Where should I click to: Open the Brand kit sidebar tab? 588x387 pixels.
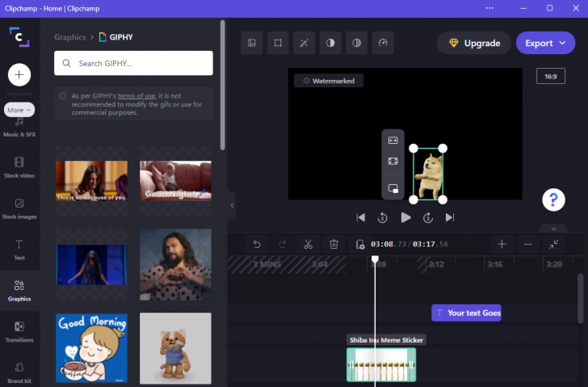pyautogui.click(x=19, y=372)
